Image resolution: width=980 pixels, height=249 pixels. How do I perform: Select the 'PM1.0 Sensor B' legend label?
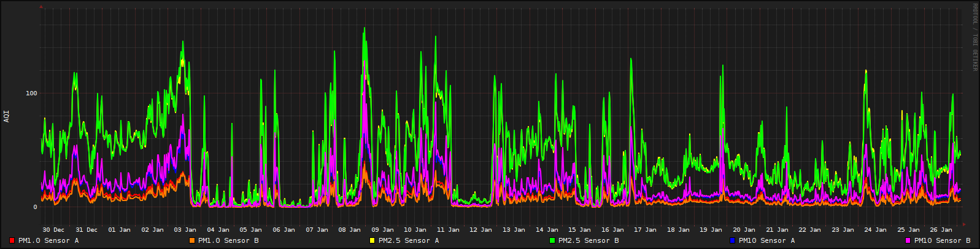coord(228,240)
